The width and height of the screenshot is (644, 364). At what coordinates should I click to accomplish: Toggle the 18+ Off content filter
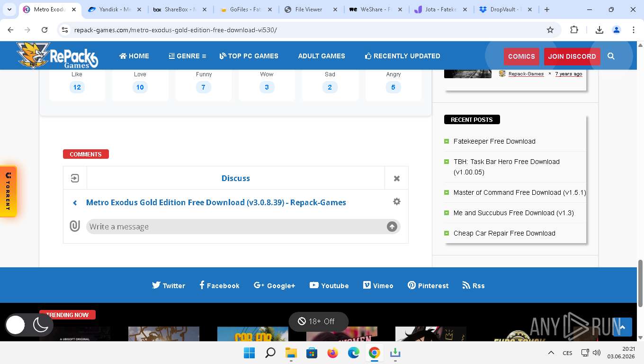click(318, 321)
